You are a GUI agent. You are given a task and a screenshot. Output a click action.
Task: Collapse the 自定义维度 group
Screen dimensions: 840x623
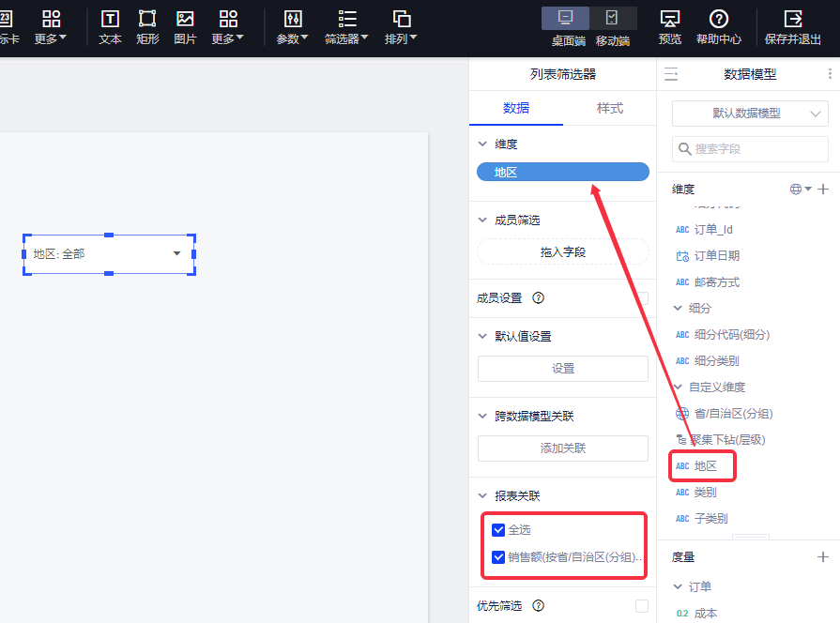point(679,387)
